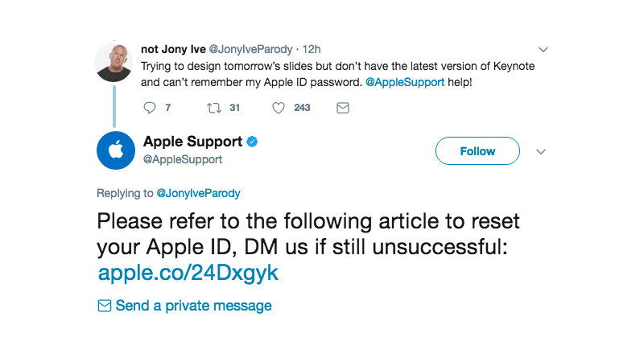
Task: Expand the parody tweet options chevron
Action: click(543, 48)
